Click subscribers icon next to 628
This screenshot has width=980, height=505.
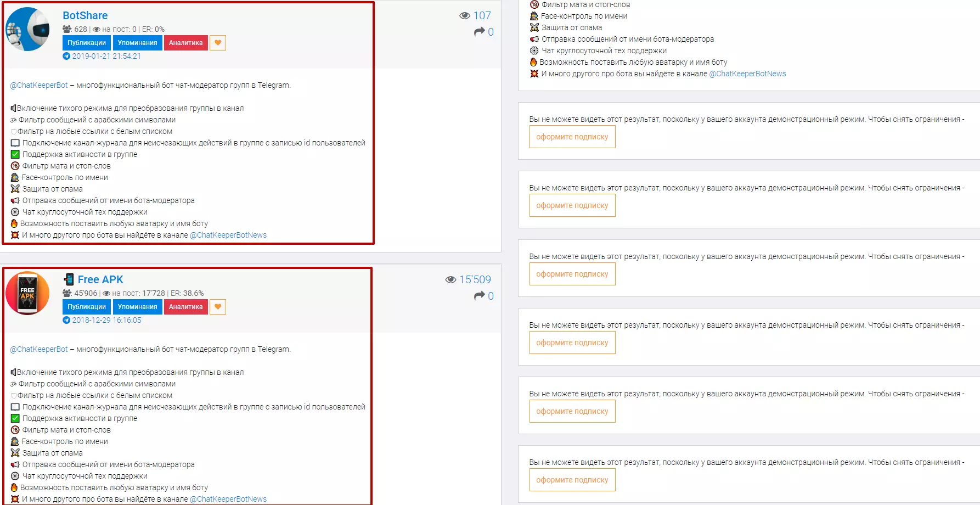(x=67, y=29)
